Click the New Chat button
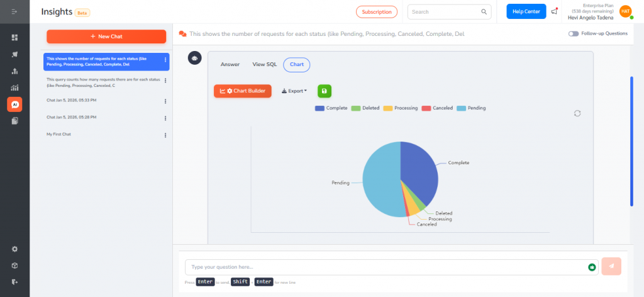644x297 pixels. (106, 36)
